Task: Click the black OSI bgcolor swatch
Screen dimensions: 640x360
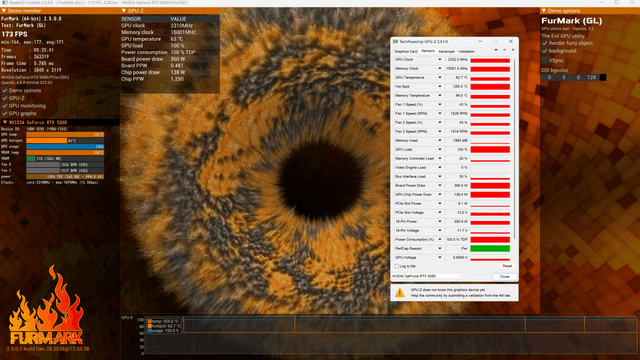Action: pyautogui.click(x=602, y=77)
